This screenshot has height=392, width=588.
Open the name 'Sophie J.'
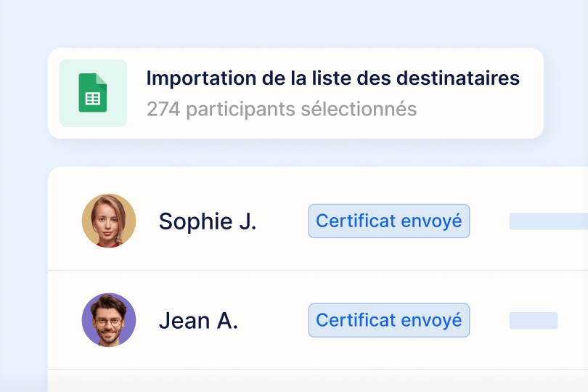pyautogui.click(x=208, y=221)
